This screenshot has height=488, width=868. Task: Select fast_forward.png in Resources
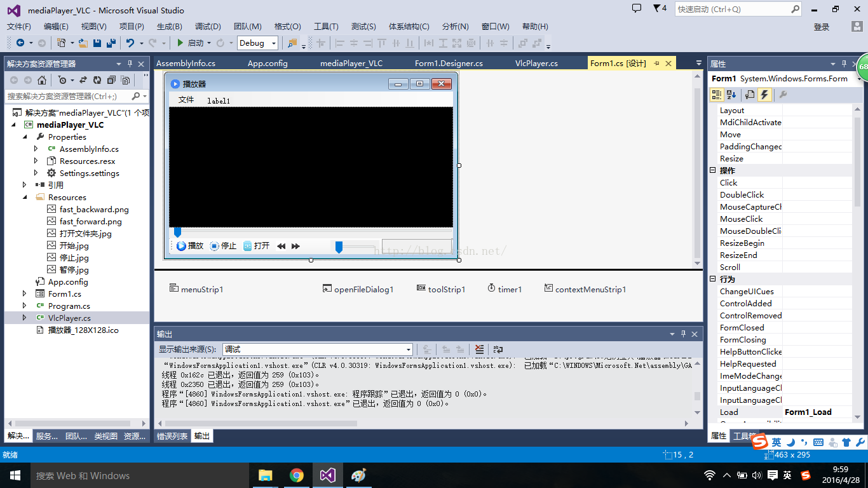[91, 221]
